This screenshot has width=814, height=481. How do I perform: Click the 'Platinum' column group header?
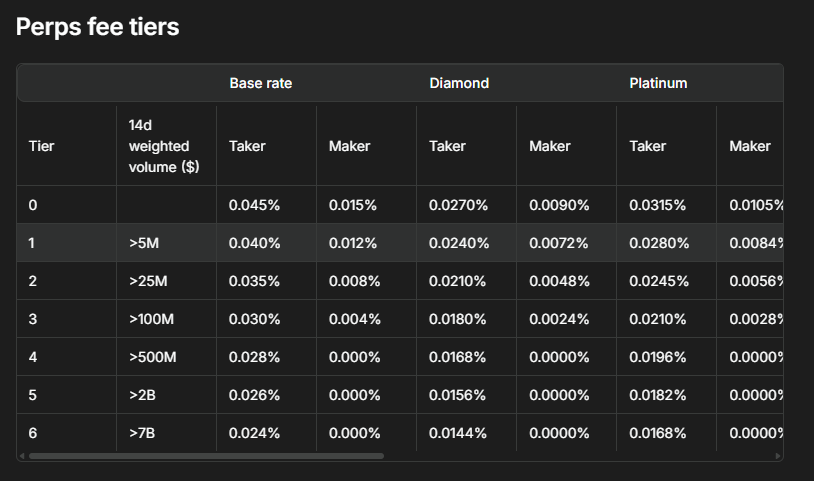[658, 83]
